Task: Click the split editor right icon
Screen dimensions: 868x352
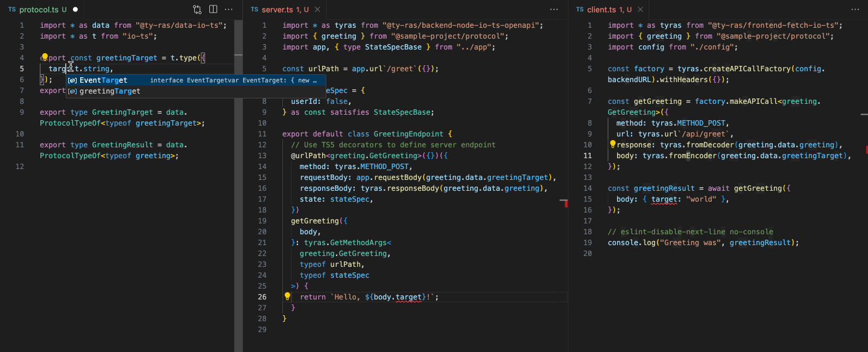Action: (x=214, y=10)
